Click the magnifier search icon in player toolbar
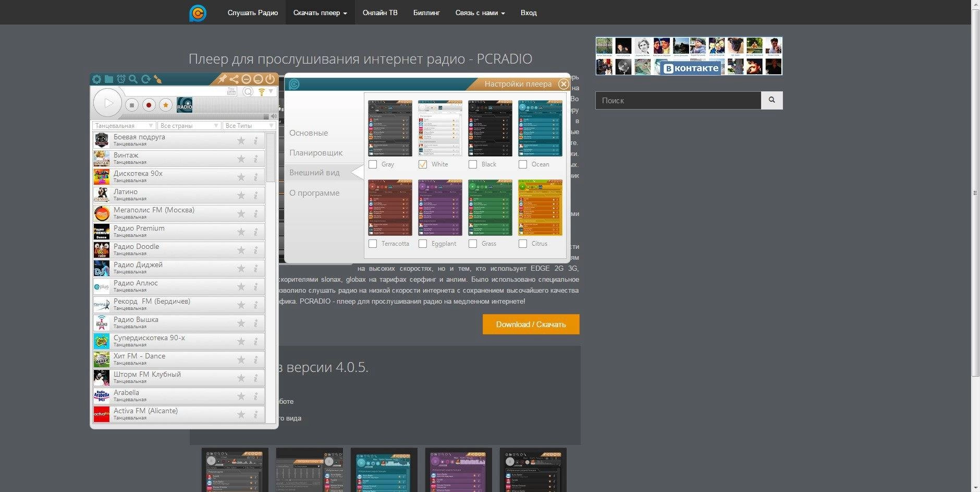This screenshot has height=492, width=980. pos(133,79)
